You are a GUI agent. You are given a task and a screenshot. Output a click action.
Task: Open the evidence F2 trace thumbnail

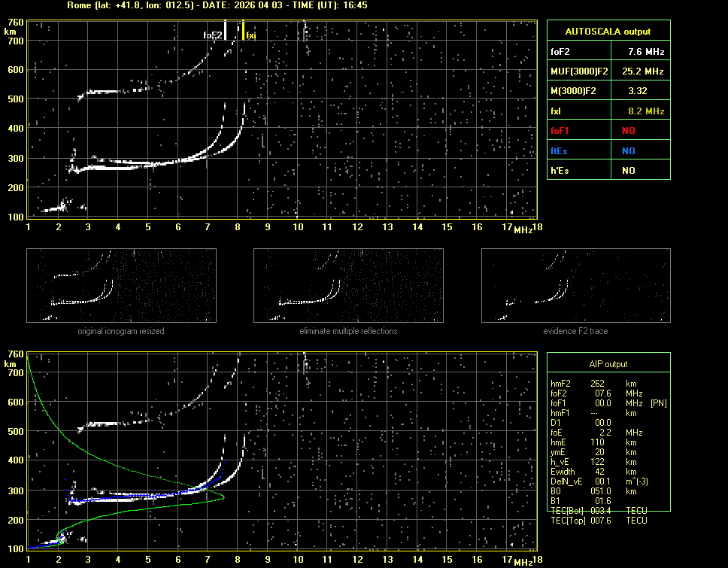[576, 285]
